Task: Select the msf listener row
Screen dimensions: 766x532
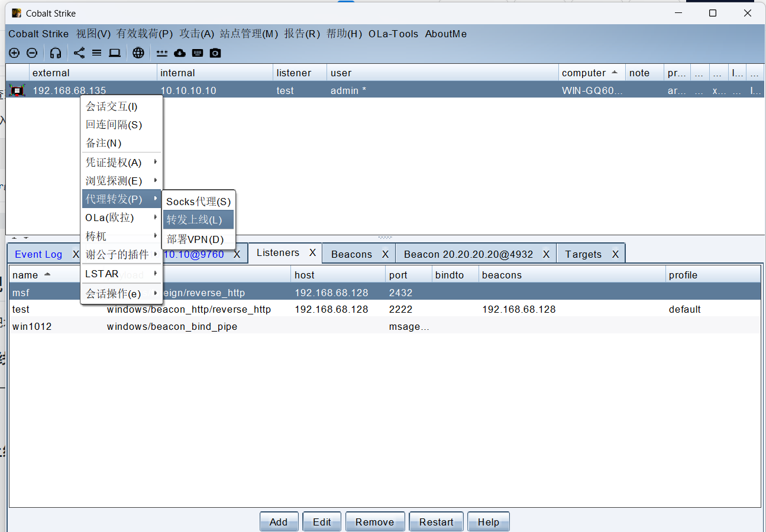Action: [x=385, y=293]
